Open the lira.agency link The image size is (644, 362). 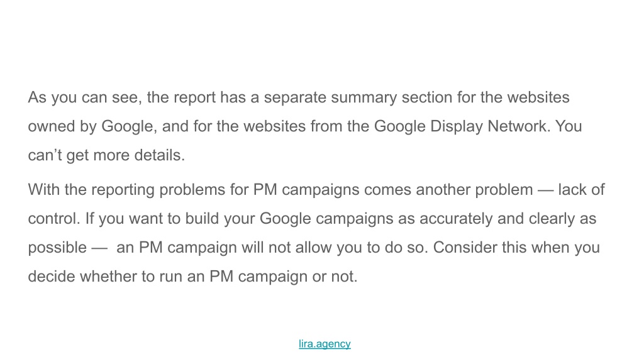pos(325,344)
